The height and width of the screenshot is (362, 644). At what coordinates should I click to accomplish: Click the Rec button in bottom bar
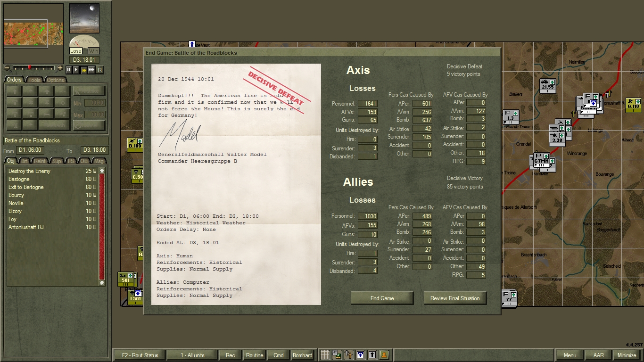click(231, 355)
